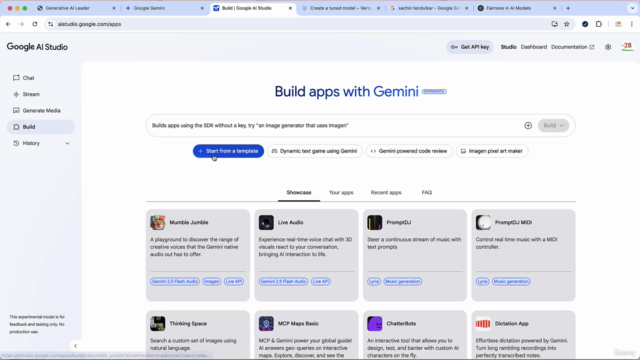Close the Google Gemini browser tab

(202, 8)
